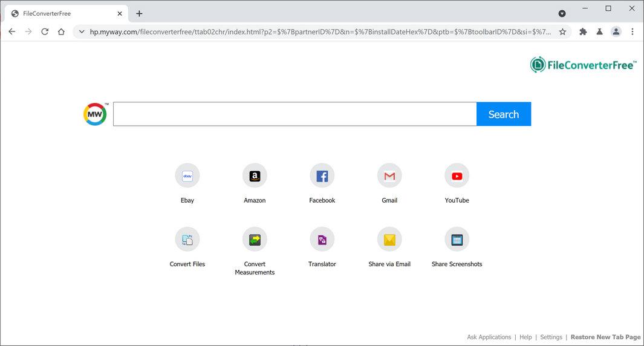Launch the Convert Files tool icon
Image resolution: width=644 pixels, height=346 pixels.
point(187,239)
